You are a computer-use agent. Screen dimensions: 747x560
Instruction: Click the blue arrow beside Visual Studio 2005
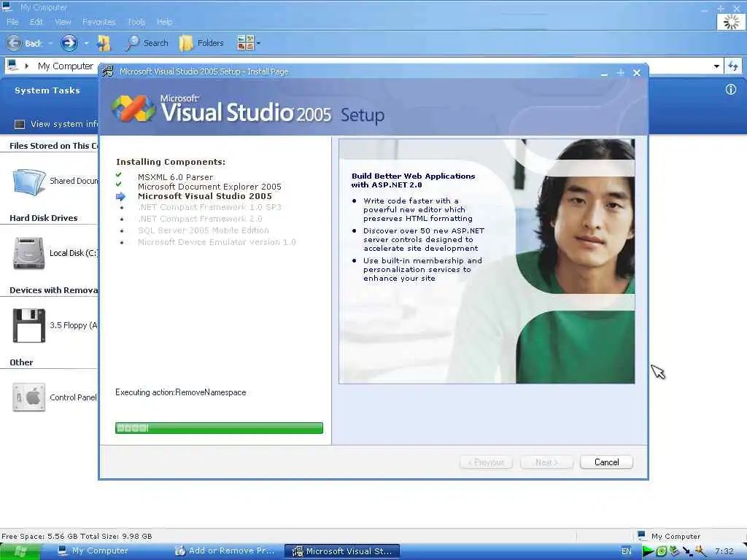tap(120, 197)
